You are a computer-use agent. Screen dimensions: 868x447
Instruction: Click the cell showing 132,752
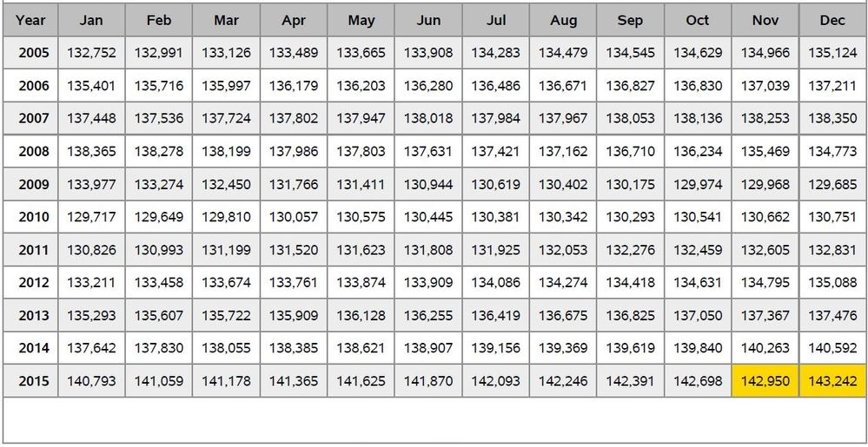click(91, 53)
